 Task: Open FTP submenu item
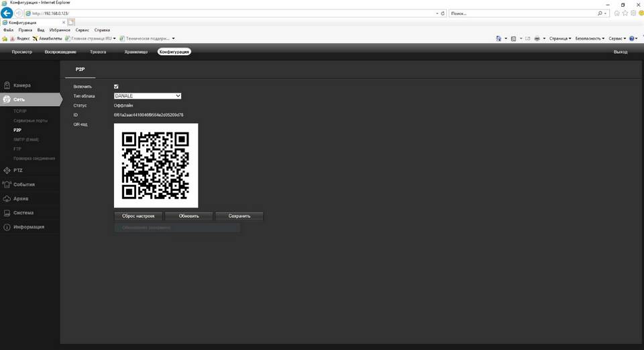17,149
